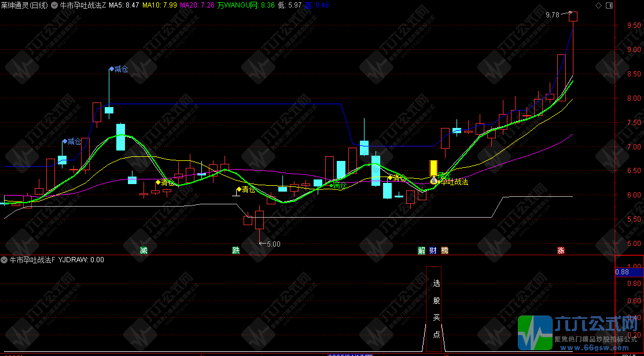
Task: Select the 菜绅通灵(日线) chart title
Action: 25,6
